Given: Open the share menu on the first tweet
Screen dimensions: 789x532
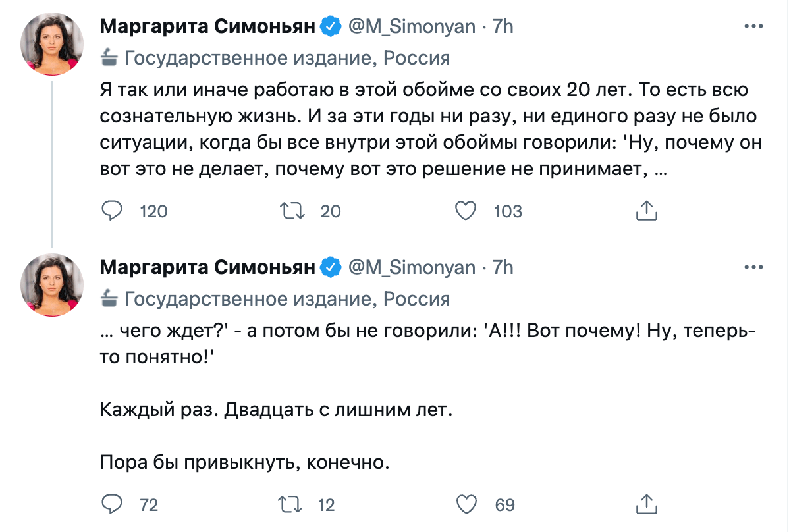Looking at the screenshot, I should tap(647, 211).
